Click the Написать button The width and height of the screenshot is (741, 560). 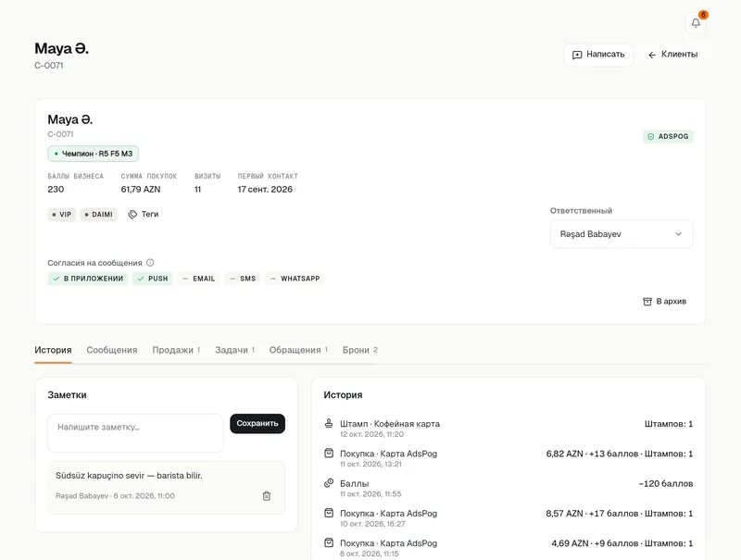598,55
